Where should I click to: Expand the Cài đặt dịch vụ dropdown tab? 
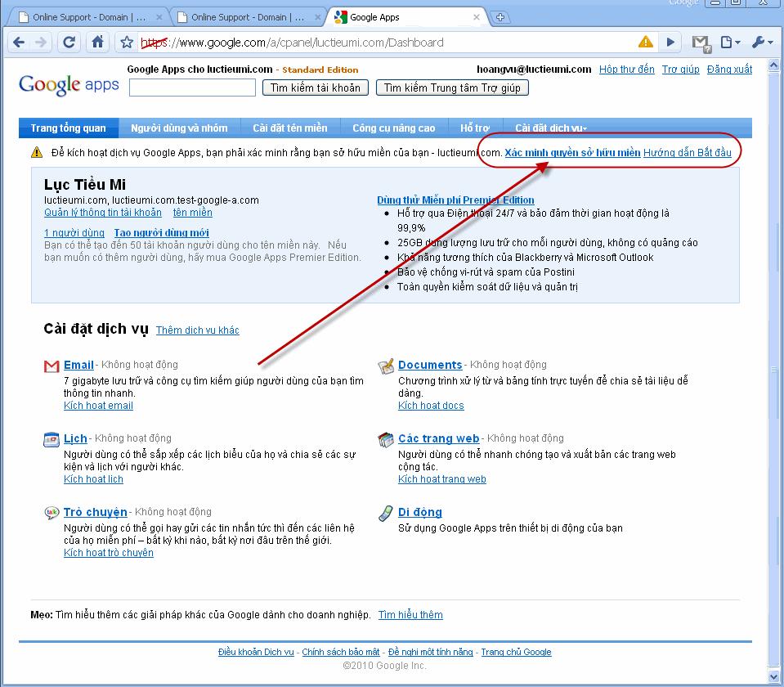tap(551, 128)
